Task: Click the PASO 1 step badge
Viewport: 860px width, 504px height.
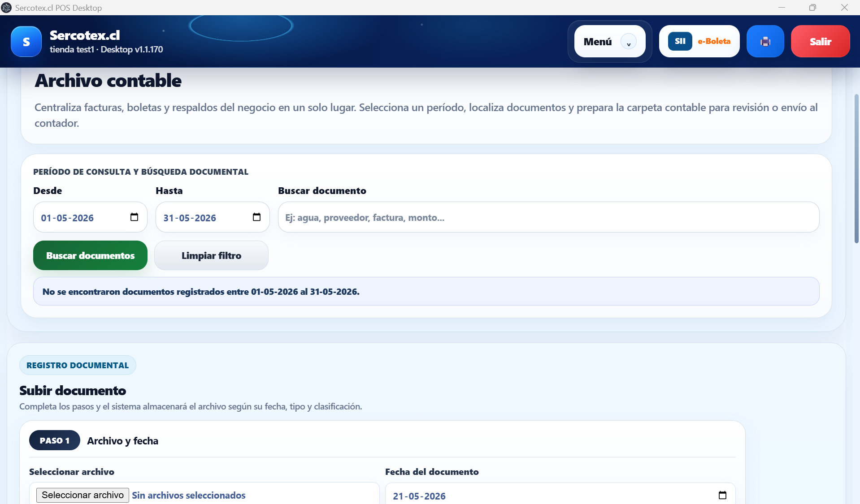Action: tap(55, 440)
